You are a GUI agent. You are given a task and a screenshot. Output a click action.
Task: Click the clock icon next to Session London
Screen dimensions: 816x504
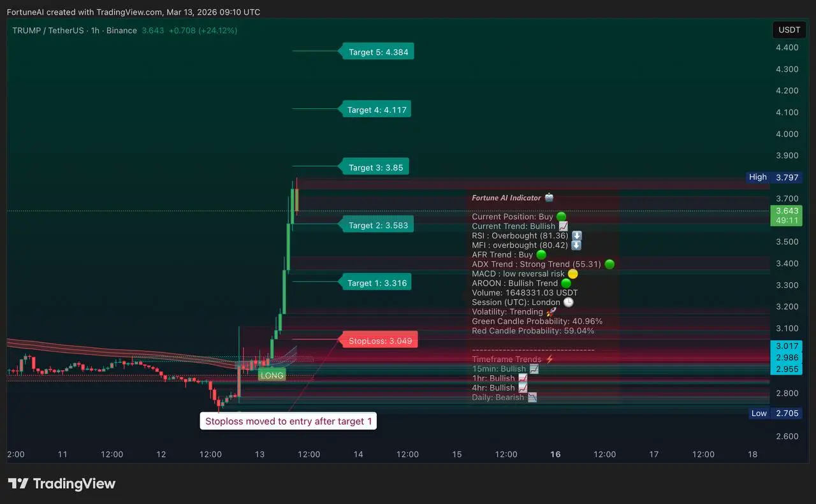(x=568, y=302)
